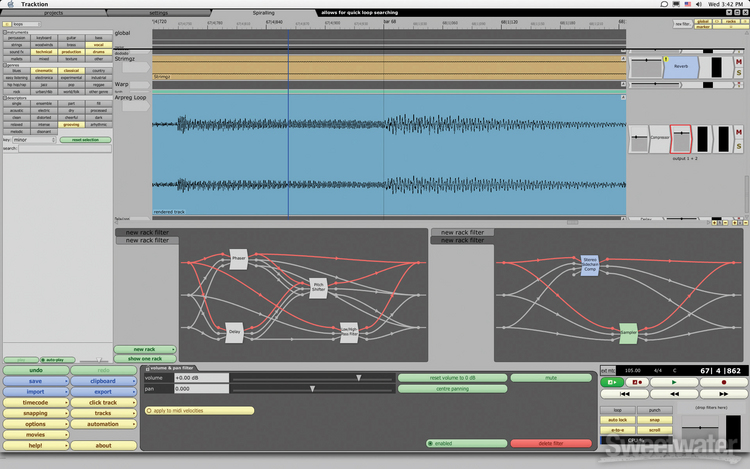750x469 pixels.
Task: Toggle the grooving descriptor tag
Action: [x=71, y=124]
